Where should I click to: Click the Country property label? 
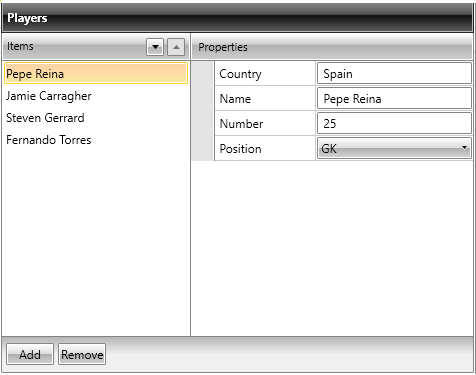pos(240,74)
